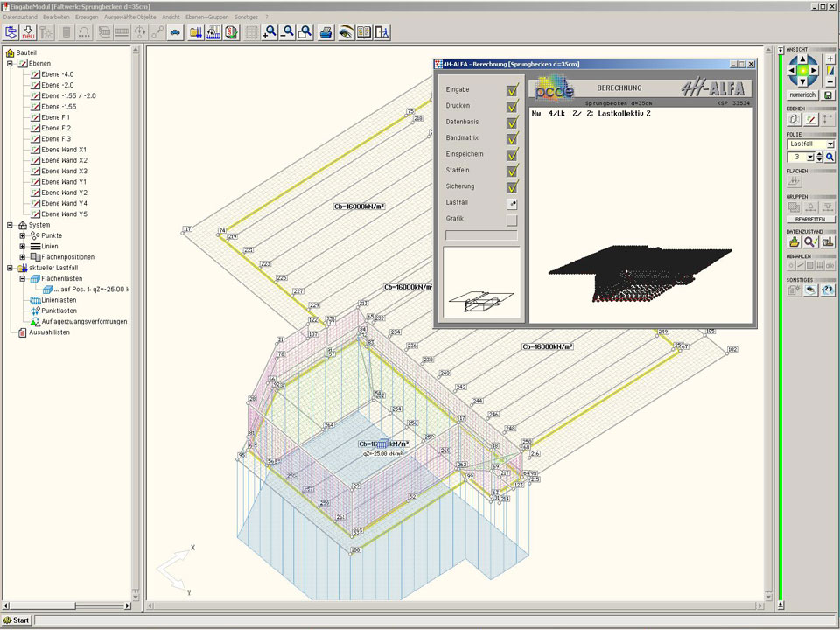The height and width of the screenshot is (630, 840).
Task: Click the BEARBEITEN button under Gruppen
Action: tap(809, 220)
